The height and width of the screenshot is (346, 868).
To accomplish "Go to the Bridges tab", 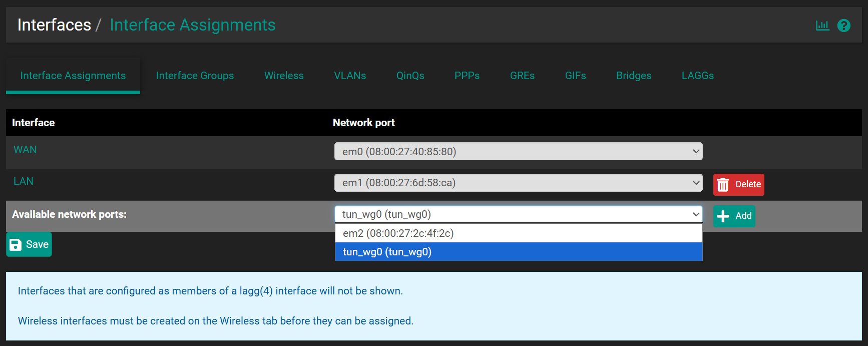I will (634, 76).
